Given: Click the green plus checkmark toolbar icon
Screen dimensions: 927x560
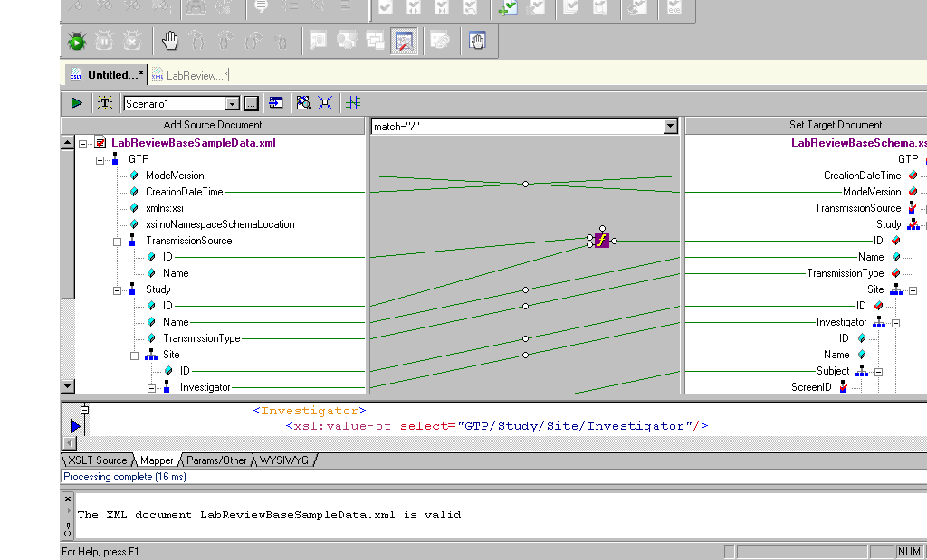Looking at the screenshot, I should tap(506, 8).
